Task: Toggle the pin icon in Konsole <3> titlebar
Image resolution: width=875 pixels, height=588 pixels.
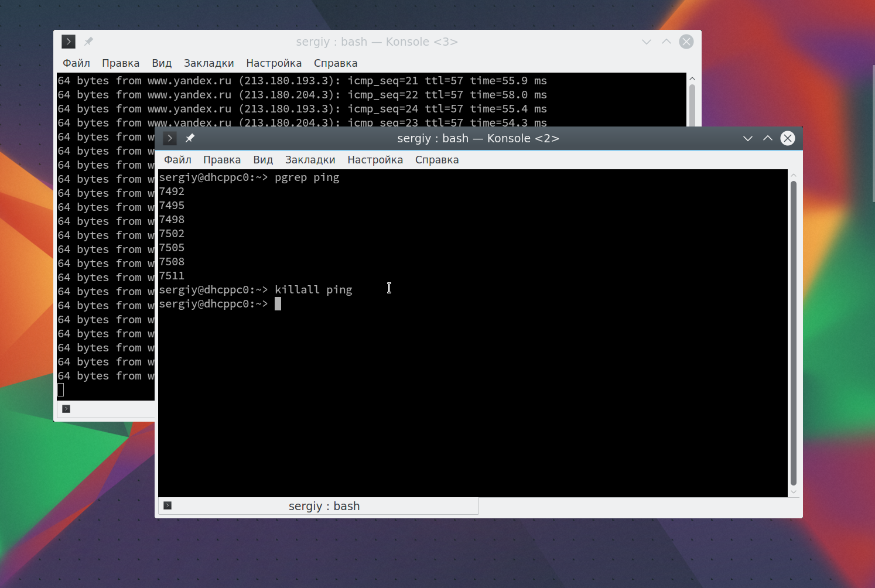Action: tap(88, 42)
